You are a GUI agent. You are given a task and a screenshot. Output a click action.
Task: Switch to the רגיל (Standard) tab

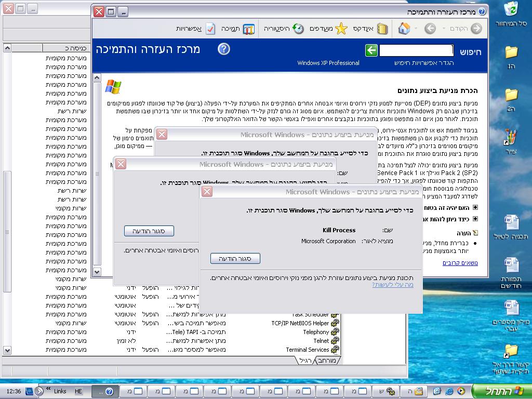click(x=305, y=361)
